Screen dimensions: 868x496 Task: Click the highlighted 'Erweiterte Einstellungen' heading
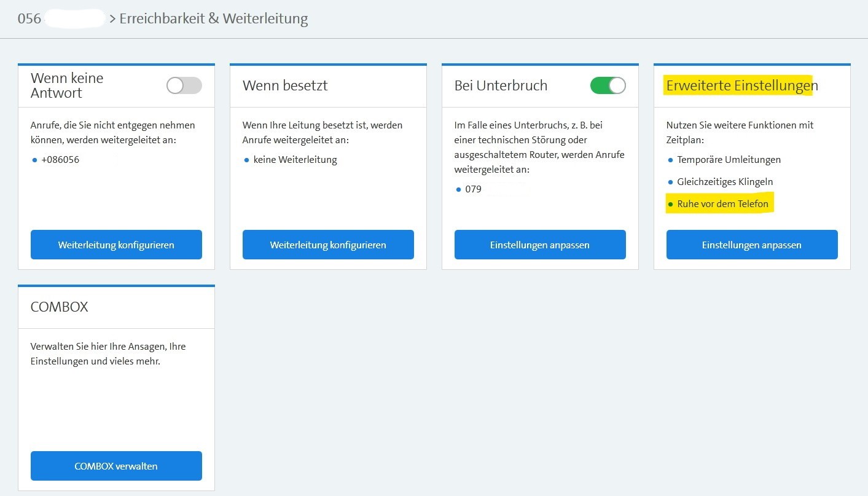tap(741, 85)
